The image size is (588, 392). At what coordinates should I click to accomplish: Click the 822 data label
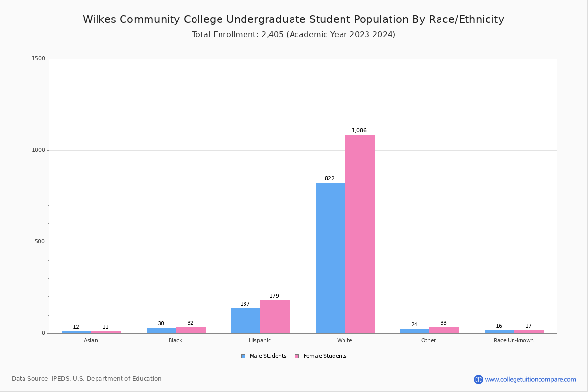point(329,179)
